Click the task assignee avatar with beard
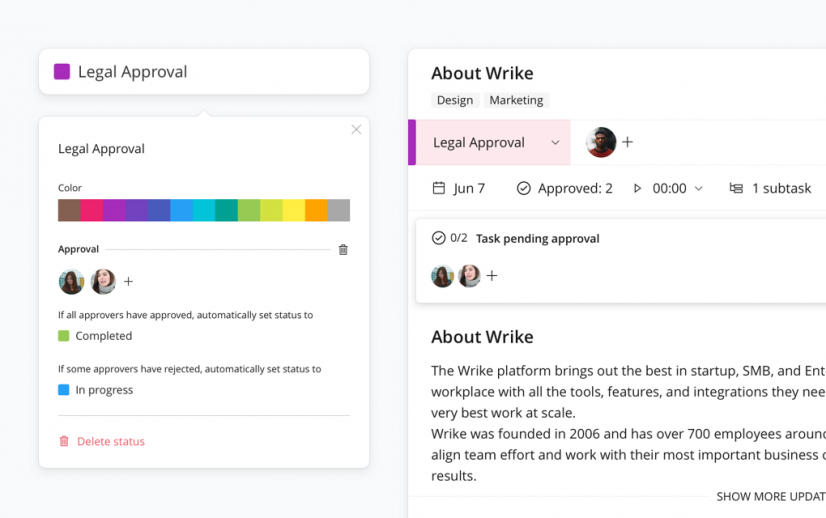826x518 pixels. tap(601, 142)
